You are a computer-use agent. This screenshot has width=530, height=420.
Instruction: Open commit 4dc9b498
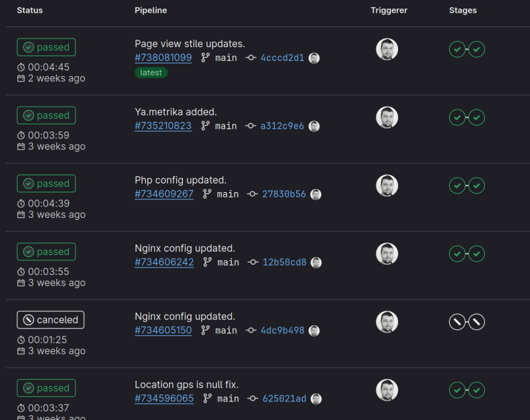[282, 331]
